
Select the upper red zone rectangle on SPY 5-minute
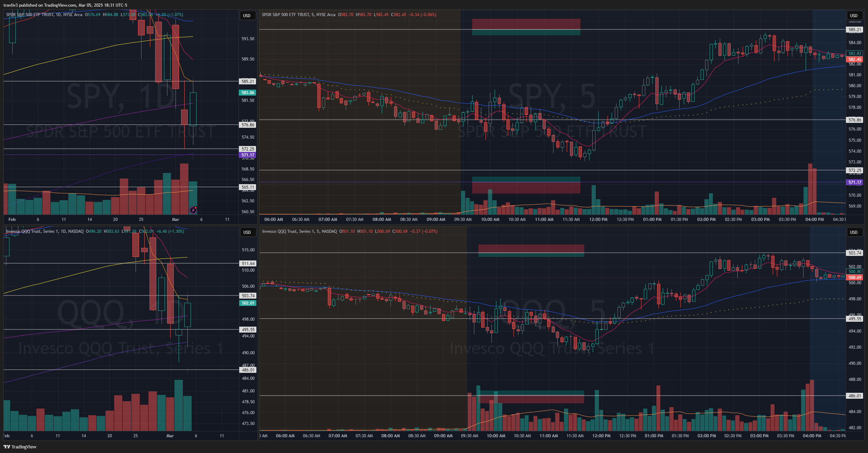[526, 24]
